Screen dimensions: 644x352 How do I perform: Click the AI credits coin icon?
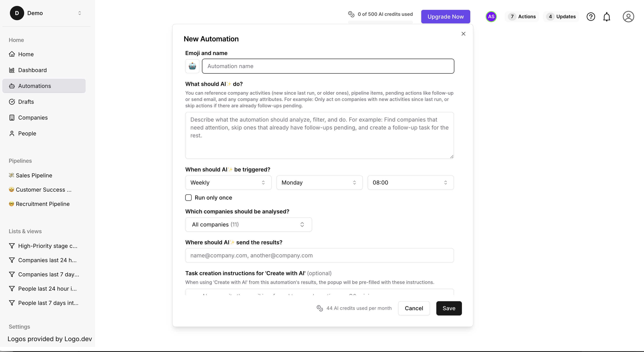coord(351,14)
